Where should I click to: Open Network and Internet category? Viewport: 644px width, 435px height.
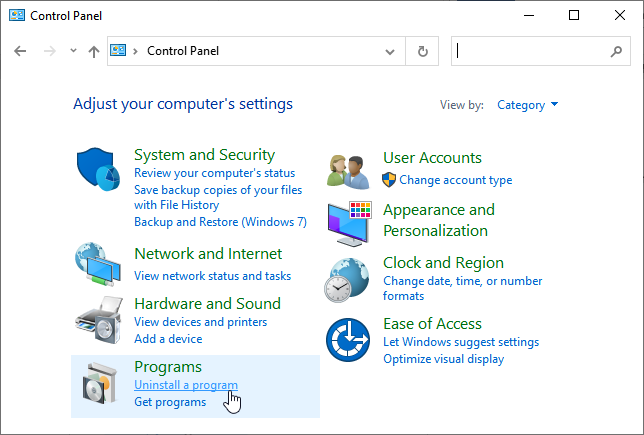click(208, 254)
